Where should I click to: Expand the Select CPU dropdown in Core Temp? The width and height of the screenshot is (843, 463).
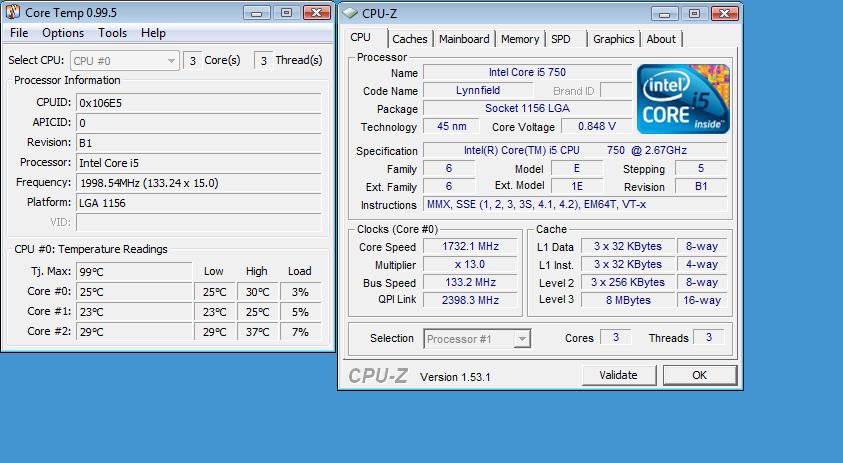[125, 61]
